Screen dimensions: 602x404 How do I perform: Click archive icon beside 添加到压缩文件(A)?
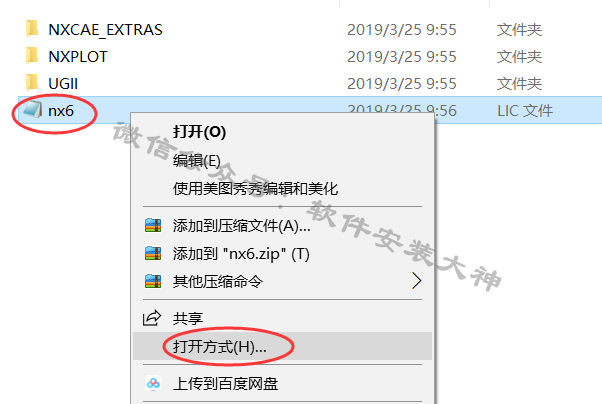(153, 225)
